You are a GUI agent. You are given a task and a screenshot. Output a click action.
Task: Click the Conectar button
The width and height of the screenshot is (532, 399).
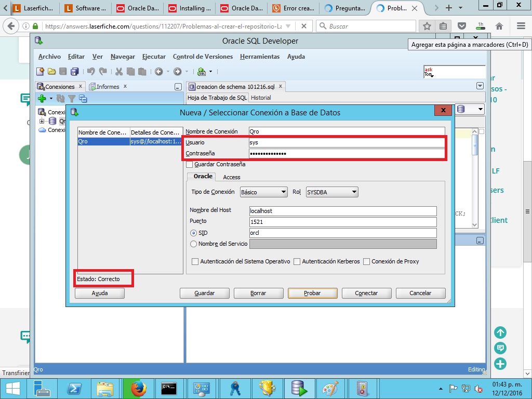366,293
